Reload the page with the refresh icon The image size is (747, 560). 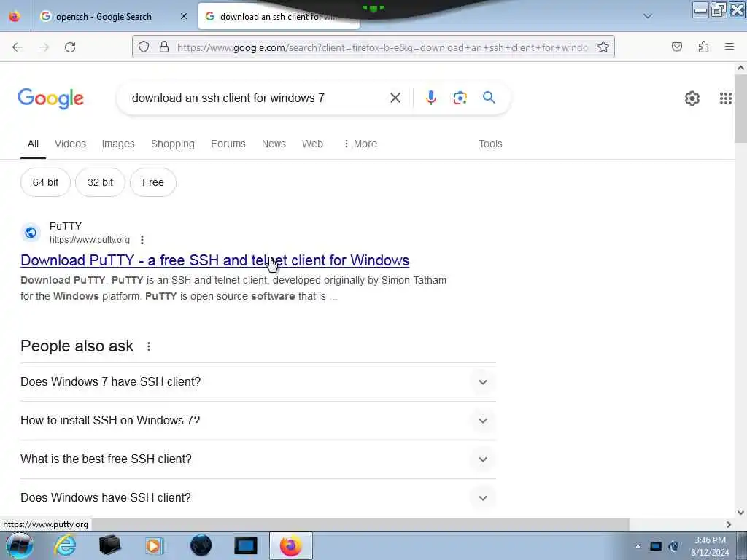pos(70,47)
